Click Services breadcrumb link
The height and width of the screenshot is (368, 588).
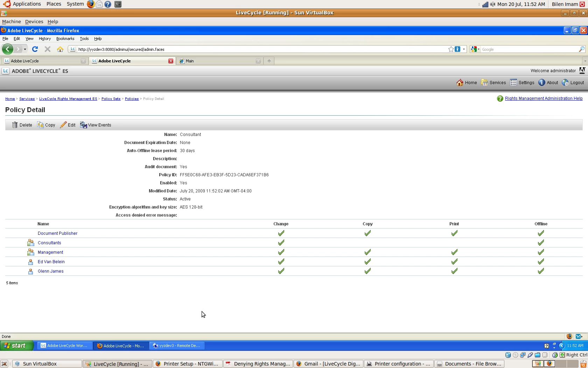(x=27, y=99)
